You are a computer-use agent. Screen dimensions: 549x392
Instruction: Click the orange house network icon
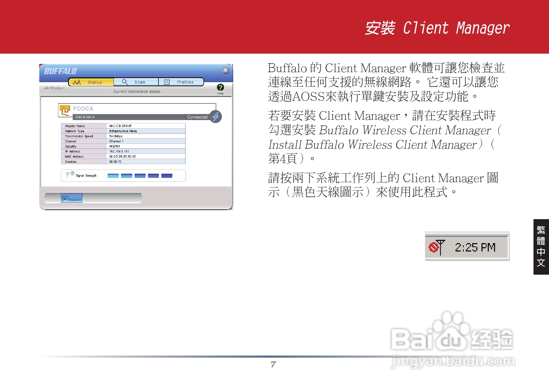click(65, 110)
